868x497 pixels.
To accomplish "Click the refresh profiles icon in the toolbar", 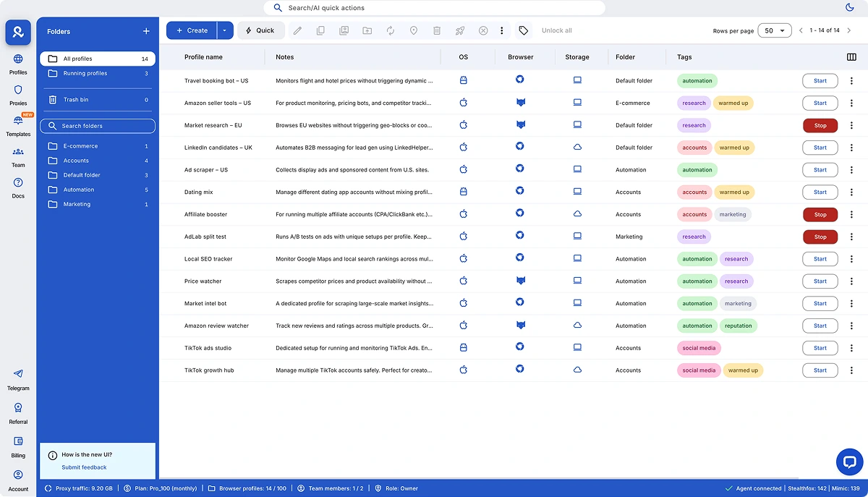I will (x=391, y=30).
